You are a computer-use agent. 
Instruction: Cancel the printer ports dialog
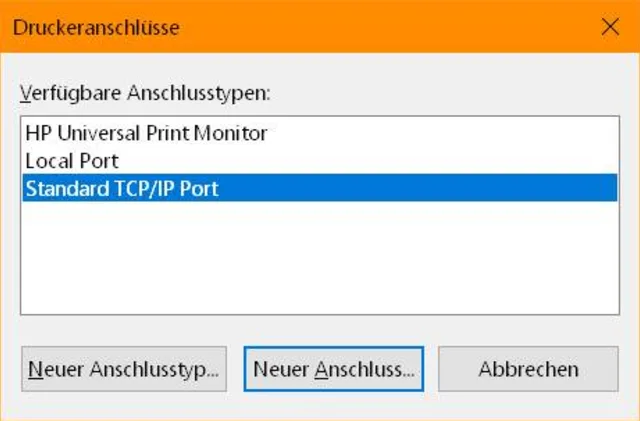click(528, 369)
